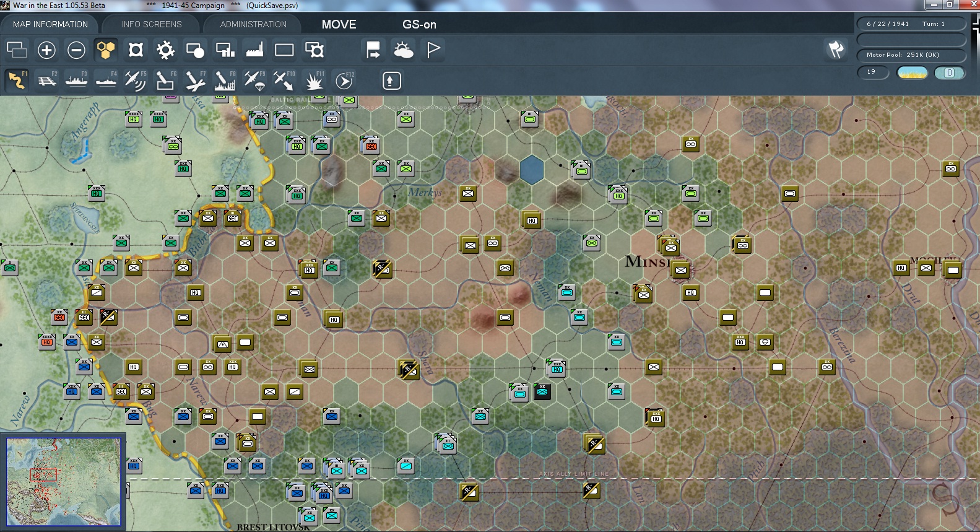Click the 6 / 22 / 1941 date

888,24
